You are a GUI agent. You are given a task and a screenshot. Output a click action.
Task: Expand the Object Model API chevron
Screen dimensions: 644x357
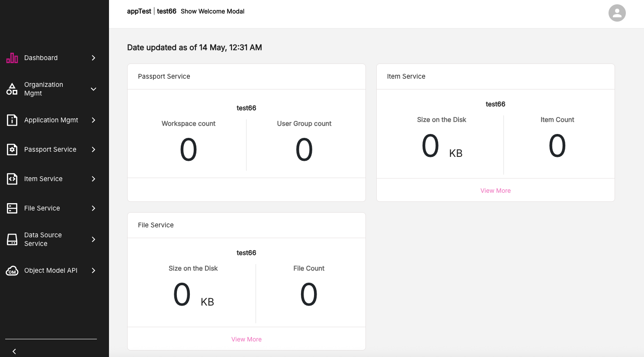pos(93,271)
